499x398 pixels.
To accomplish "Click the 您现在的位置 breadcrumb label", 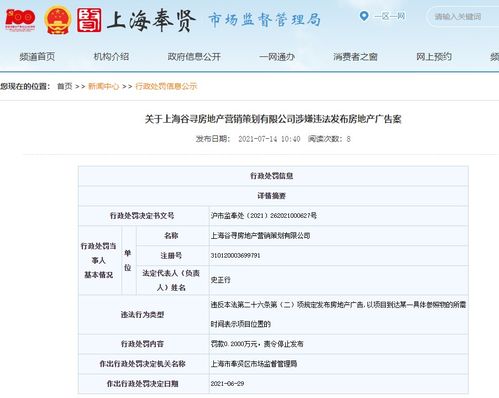I will pyautogui.click(x=25, y=86).
